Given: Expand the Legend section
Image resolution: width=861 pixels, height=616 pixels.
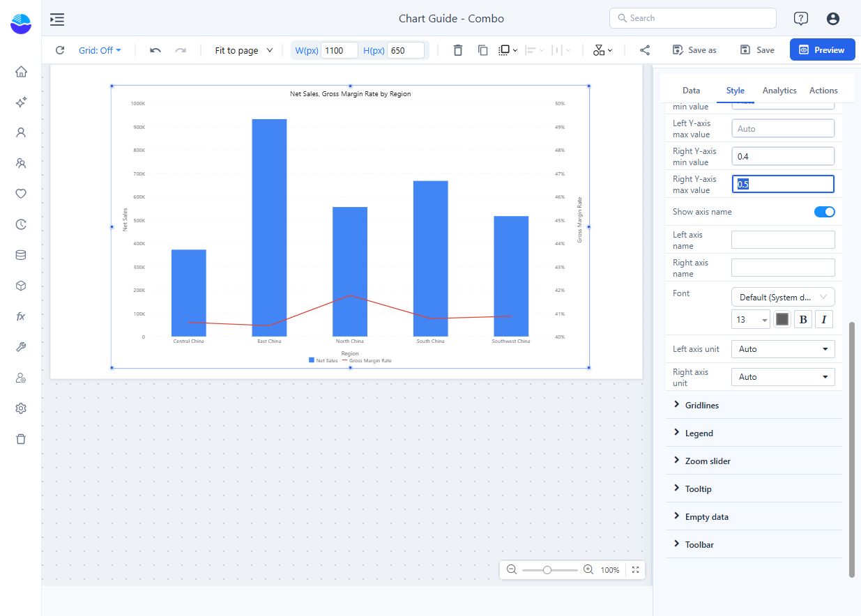Looking at the screenshot, I should click(754, 433).
